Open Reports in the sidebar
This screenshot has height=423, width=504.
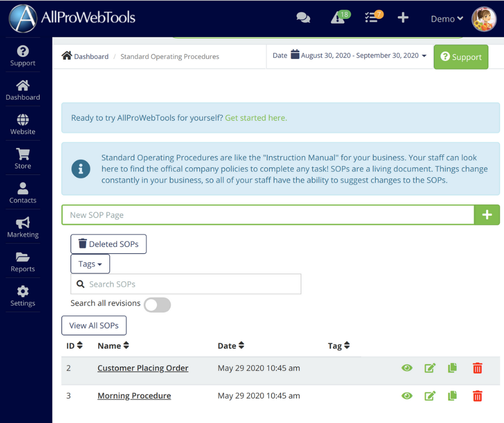click(x=23, y=262)
